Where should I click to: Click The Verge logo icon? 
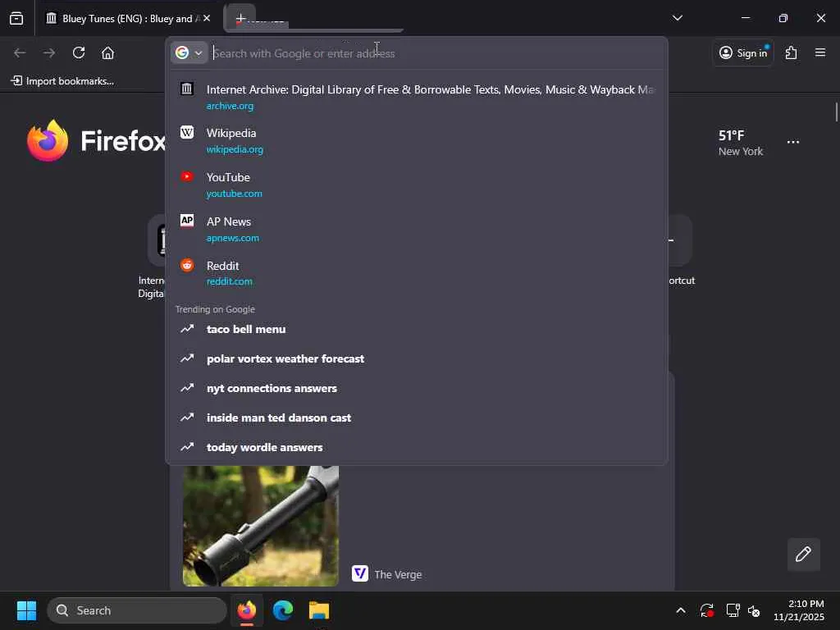pyautogui.click(x=360, y=573)
